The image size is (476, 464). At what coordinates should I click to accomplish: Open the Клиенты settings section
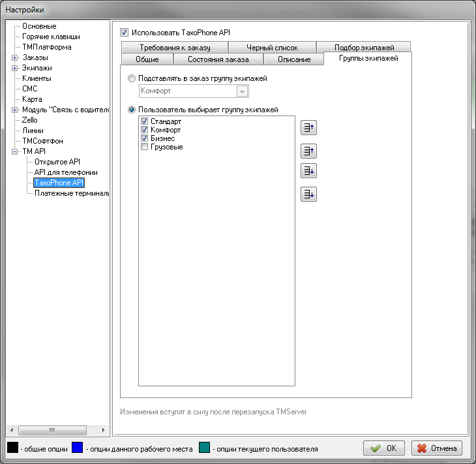click(37, 78)
